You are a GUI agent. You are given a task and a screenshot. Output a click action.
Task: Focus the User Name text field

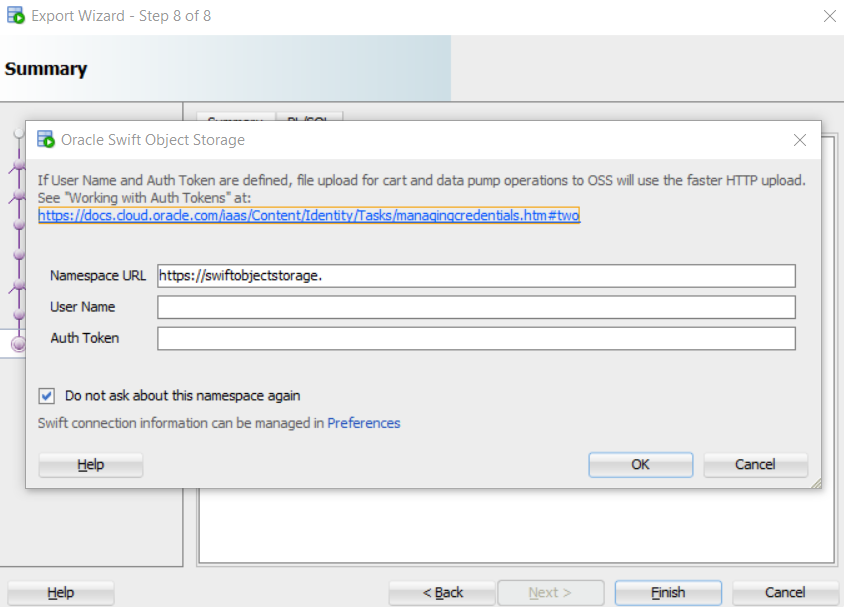point(476,307)
